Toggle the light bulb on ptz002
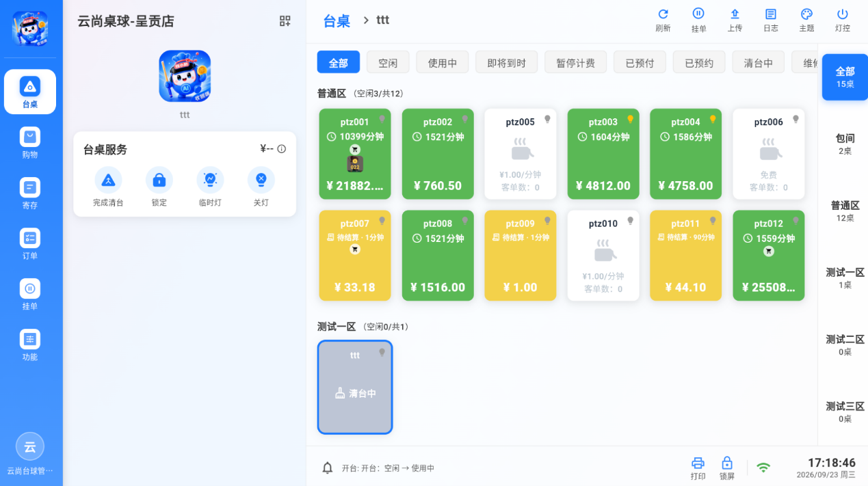 tap(464, 119)
